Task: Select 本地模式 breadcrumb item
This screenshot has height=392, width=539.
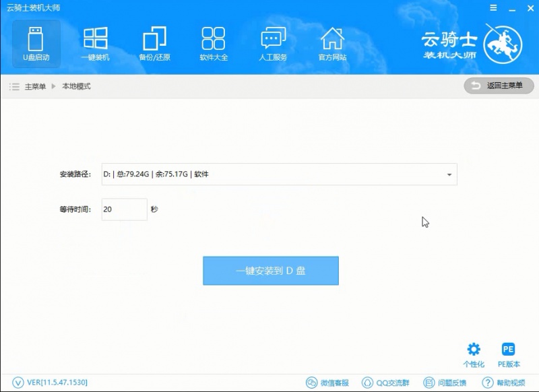Action: [76, 86]
